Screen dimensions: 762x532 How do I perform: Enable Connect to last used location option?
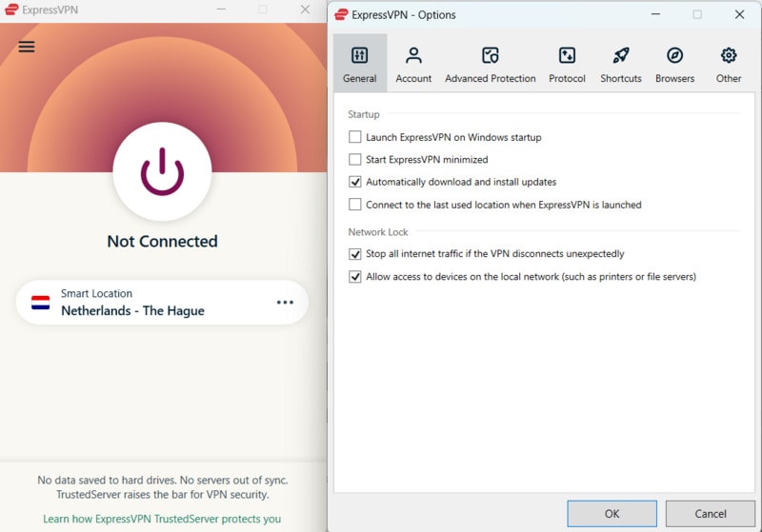[354, 205]
